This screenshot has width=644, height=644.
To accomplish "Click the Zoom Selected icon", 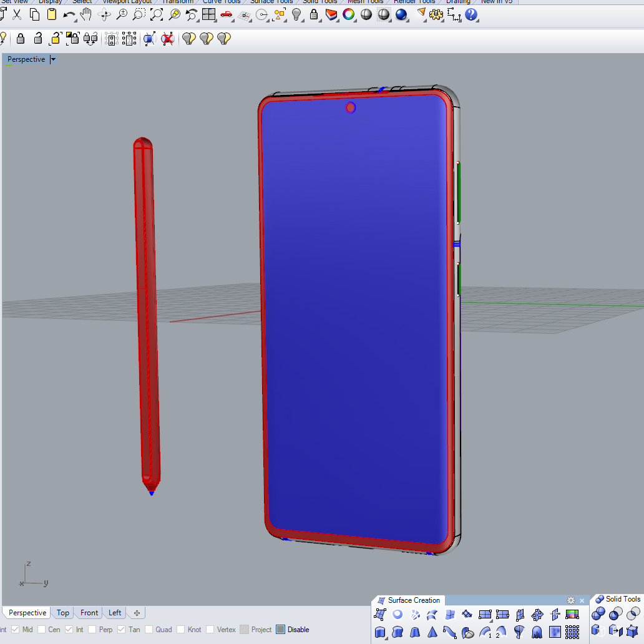I will point(175,15).
